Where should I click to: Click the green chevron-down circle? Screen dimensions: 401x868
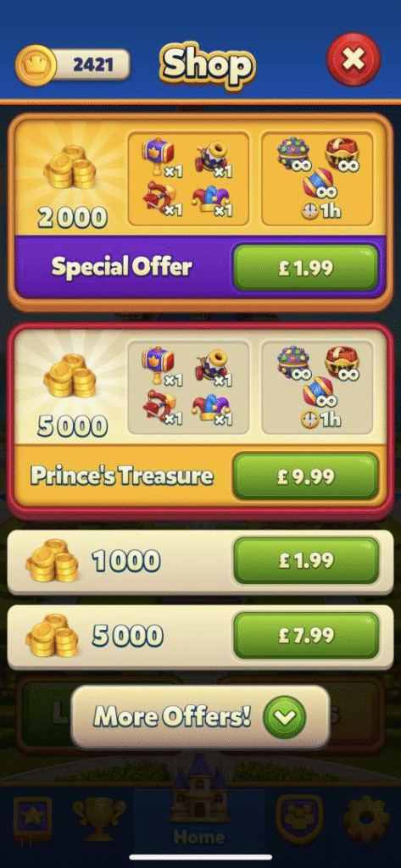[284, 718]
